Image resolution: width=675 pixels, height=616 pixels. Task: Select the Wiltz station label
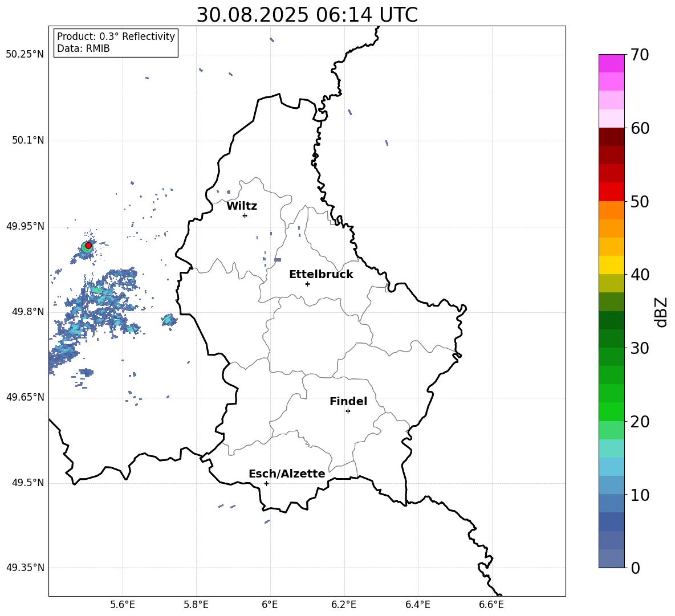[242, 206]
